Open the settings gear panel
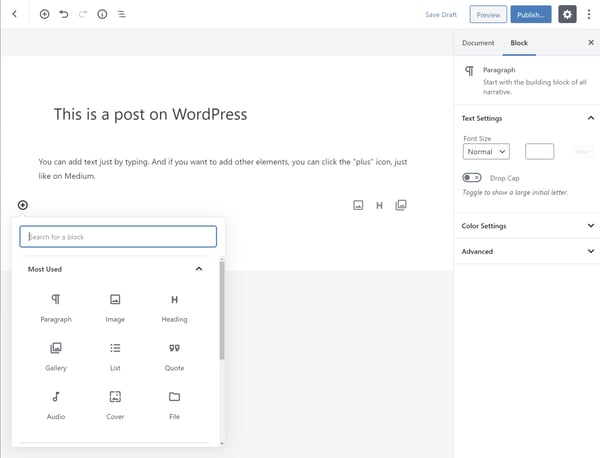 tap(567, 15)
